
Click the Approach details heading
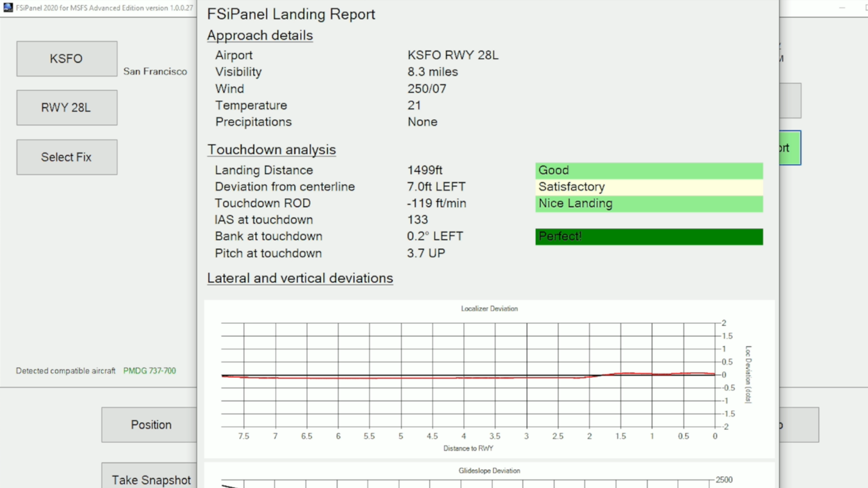pyautogui.click(x=260, y=36)
